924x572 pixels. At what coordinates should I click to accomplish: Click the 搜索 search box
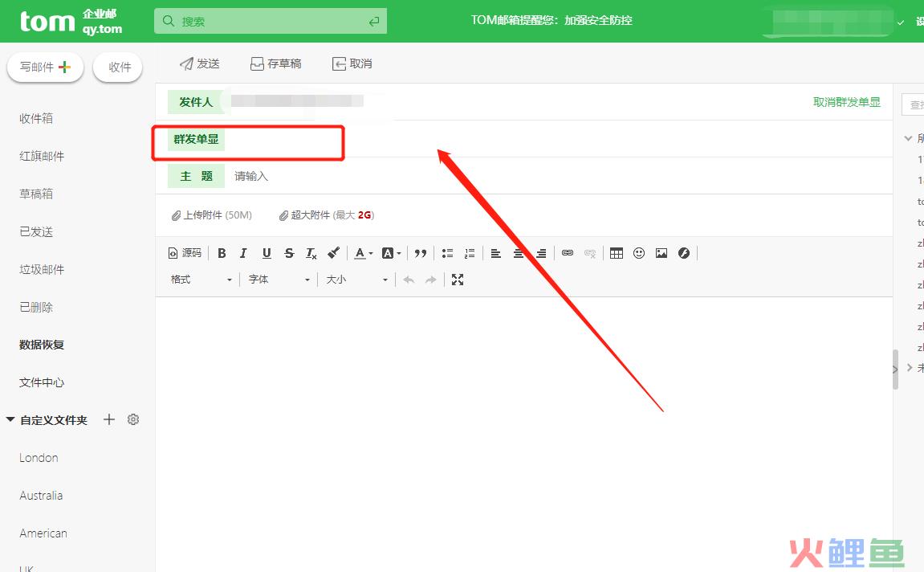pos(271,21)
